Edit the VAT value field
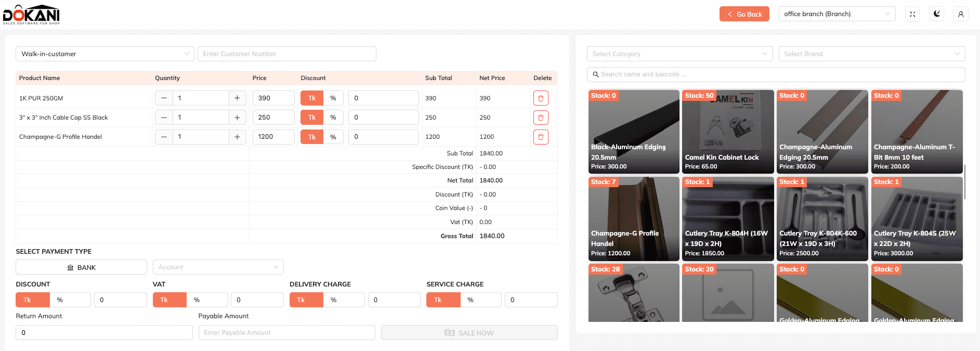This screenshot has height=351, width=980. click(x=257, y=300)
